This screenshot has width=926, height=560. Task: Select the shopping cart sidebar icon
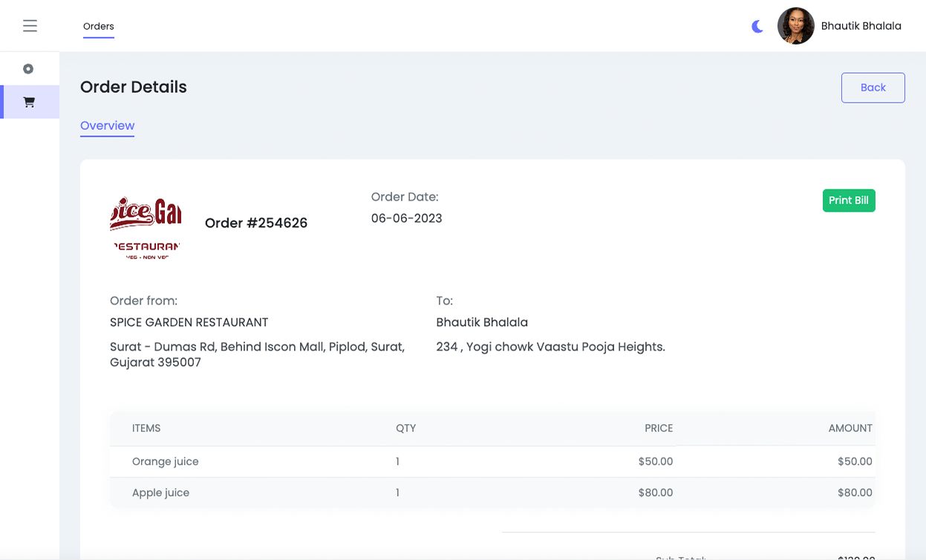click(29, 102)
